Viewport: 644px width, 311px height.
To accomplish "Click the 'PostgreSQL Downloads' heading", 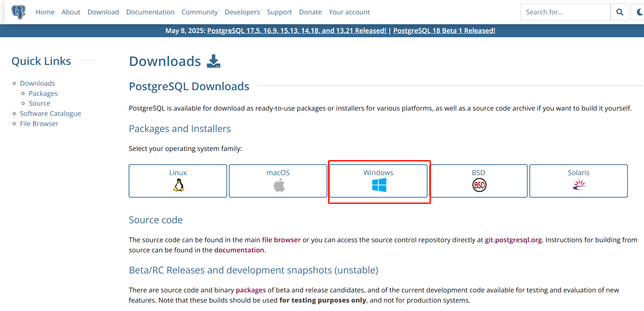I will click(x=189, y=86).
